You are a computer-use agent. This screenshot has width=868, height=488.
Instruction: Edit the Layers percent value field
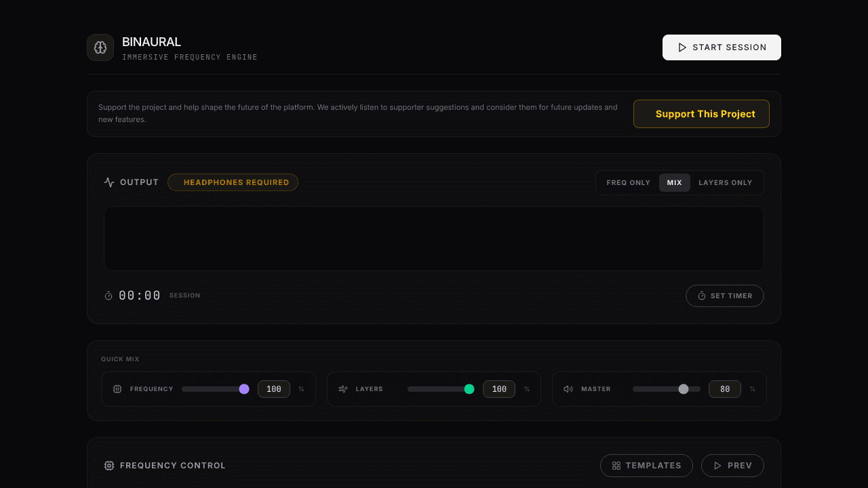tap(499, 389)
